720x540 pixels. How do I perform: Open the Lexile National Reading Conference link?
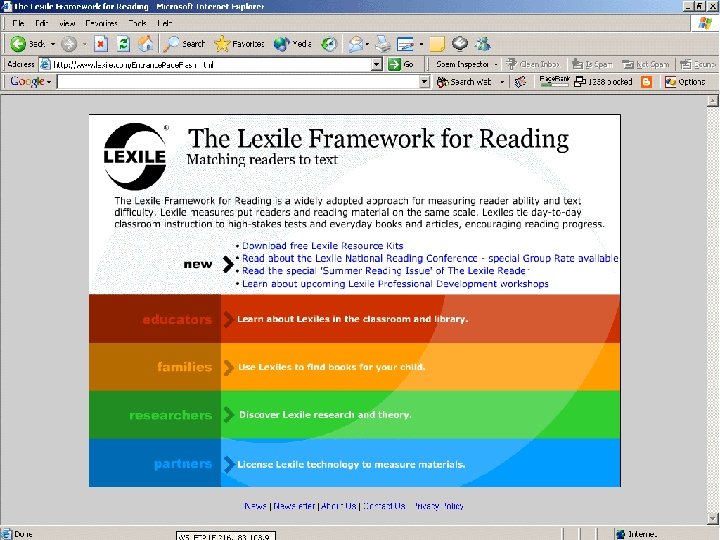pos(430,258)
